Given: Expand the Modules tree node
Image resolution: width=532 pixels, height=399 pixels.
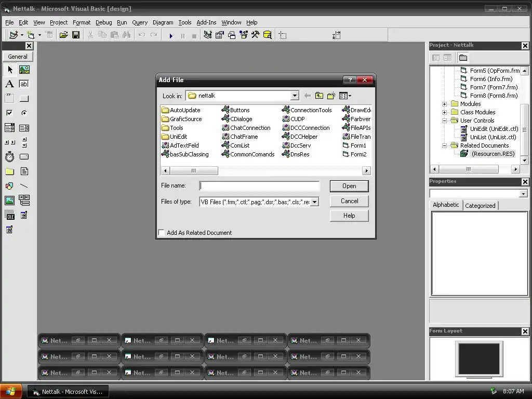Looking at the screenshot, I should pyautogui.click(x=445, y=104).
